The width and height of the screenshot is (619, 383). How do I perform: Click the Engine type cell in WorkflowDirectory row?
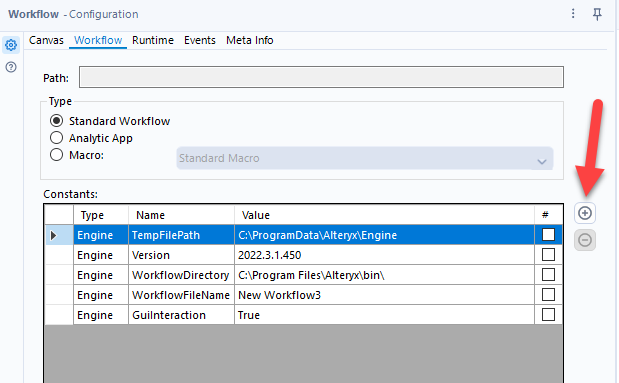[101, 275]
